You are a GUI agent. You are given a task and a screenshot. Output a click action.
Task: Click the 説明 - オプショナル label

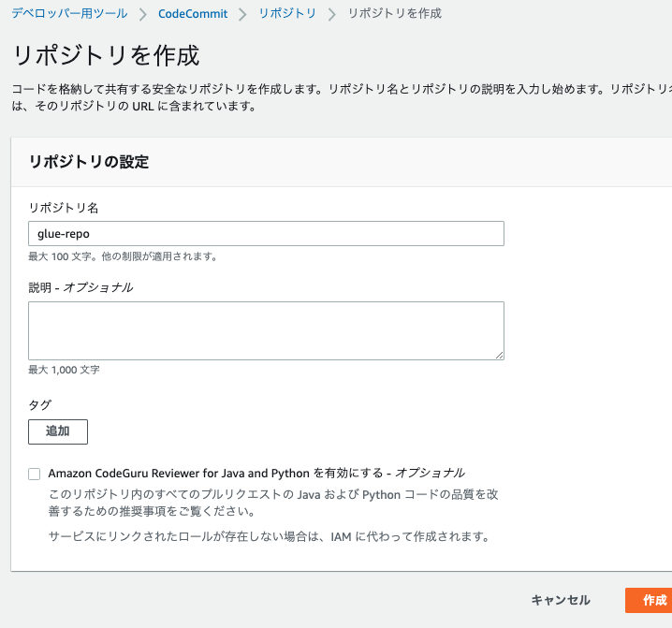coord(80,287)
